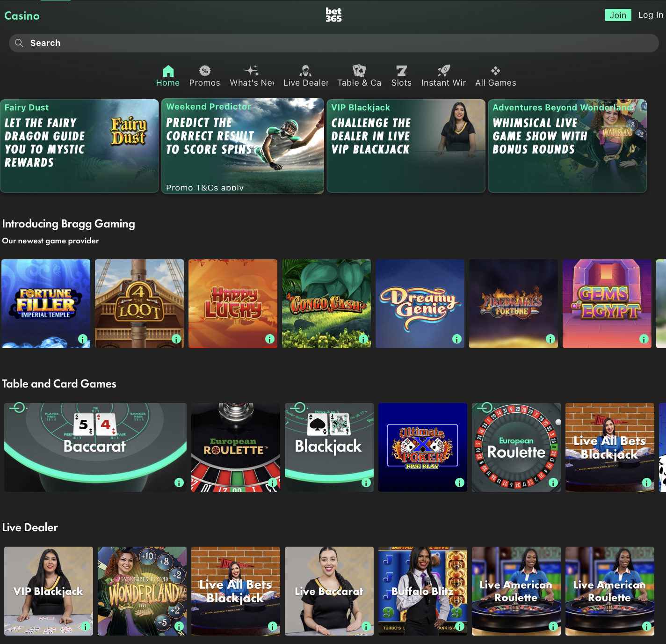Open the Slots section icon
Image resolution: width=666 pixels, height=644 pixels.
click(x=401, y=70)
